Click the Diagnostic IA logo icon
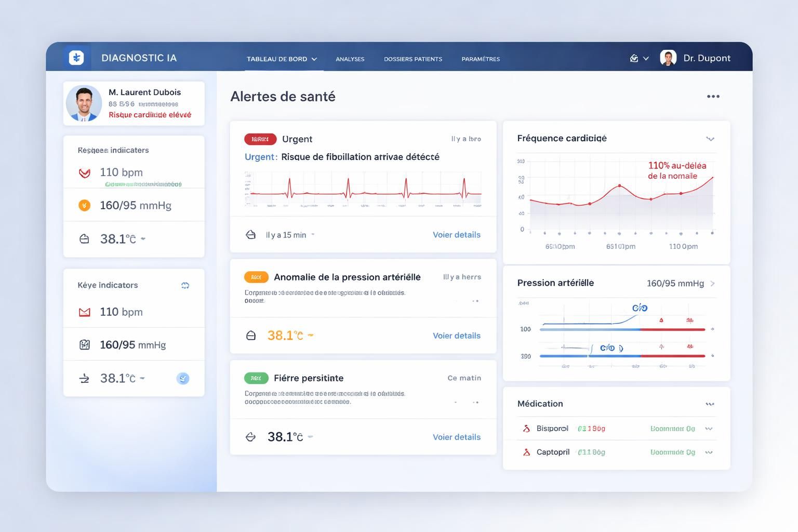798x532 pixels. (76, 58)
